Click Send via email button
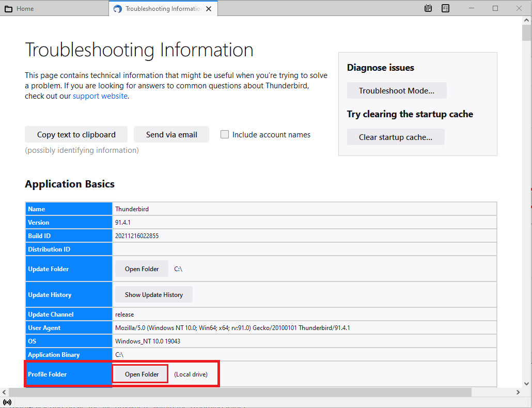Image resolution: width=532 pixels, height=408 pixels. tap(171, 134)
